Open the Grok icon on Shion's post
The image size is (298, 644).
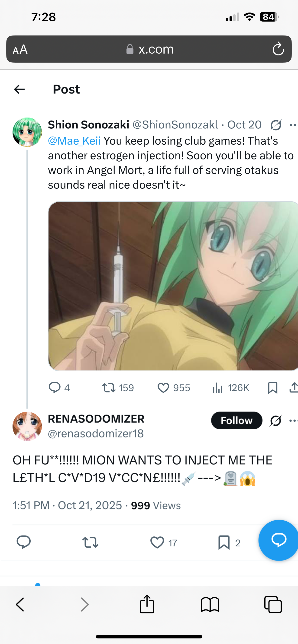[x=276, y=125]
